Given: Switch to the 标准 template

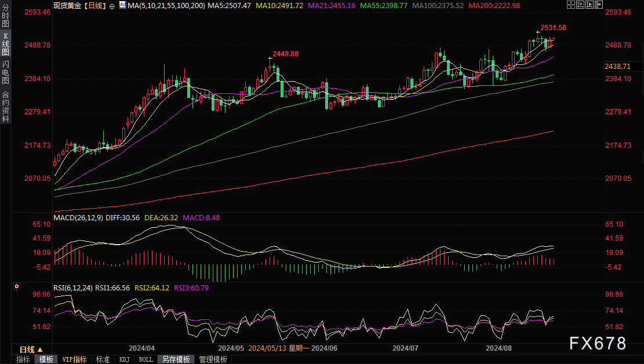Looking at the screenshot, I should [x=103, y=359].
